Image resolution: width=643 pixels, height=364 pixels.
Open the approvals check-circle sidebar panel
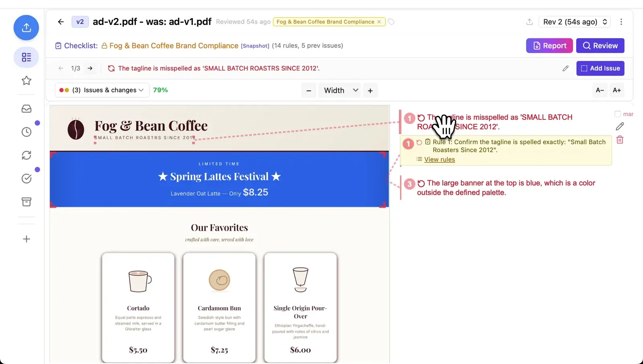click(26, 178)
